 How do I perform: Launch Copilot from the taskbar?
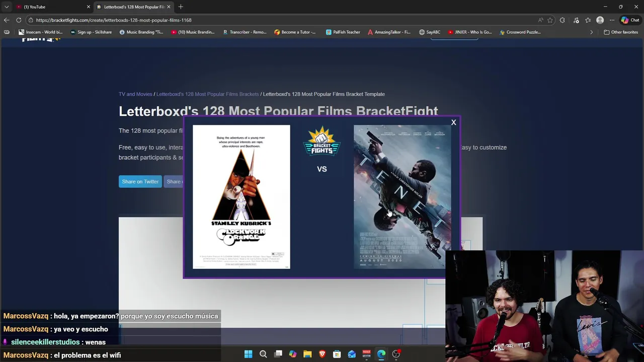pos(292,354)
